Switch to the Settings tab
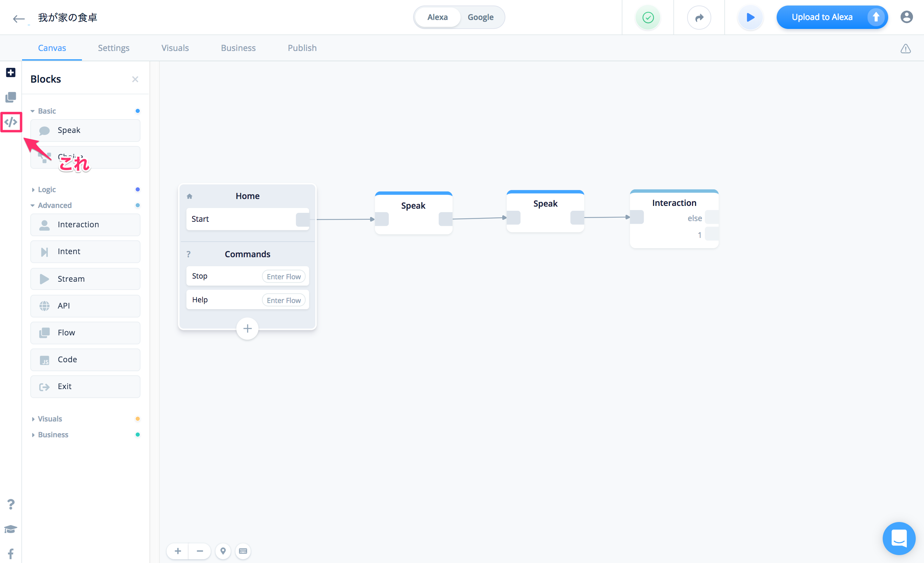The width and height of the screenshot is (924, 563). click(x=114, y=48)
